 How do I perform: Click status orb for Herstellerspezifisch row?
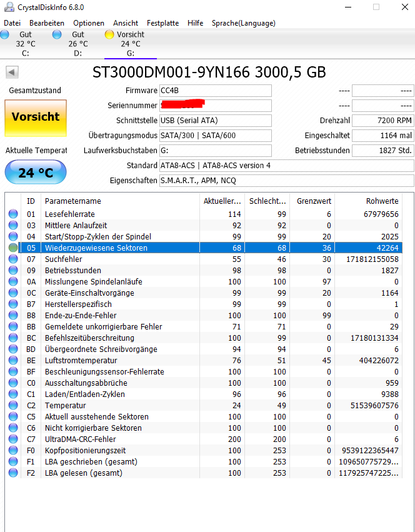point(13,304)
